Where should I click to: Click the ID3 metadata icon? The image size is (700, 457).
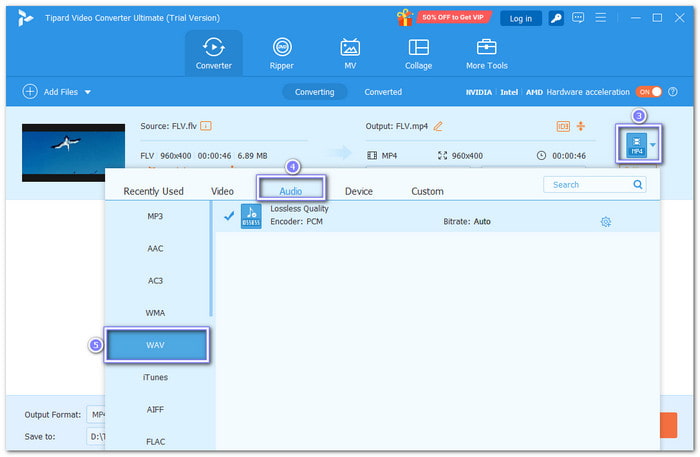[563, 126]
